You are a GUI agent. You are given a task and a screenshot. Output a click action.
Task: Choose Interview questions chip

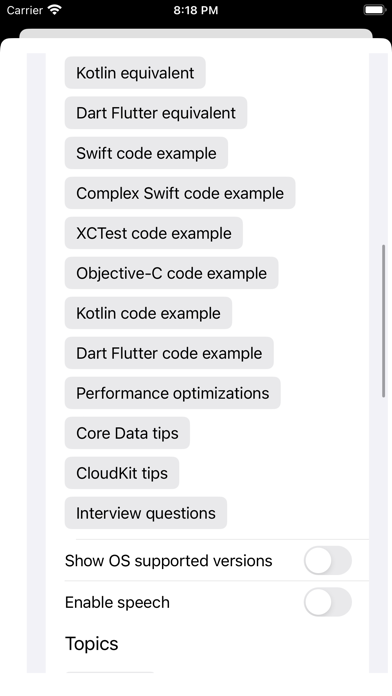point(146,513)
